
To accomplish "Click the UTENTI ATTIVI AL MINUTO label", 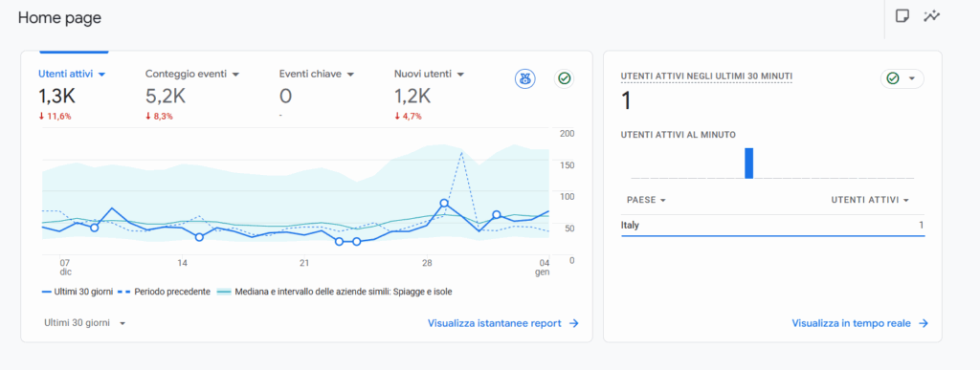I will pyautogui.click(x=679, y=134).
